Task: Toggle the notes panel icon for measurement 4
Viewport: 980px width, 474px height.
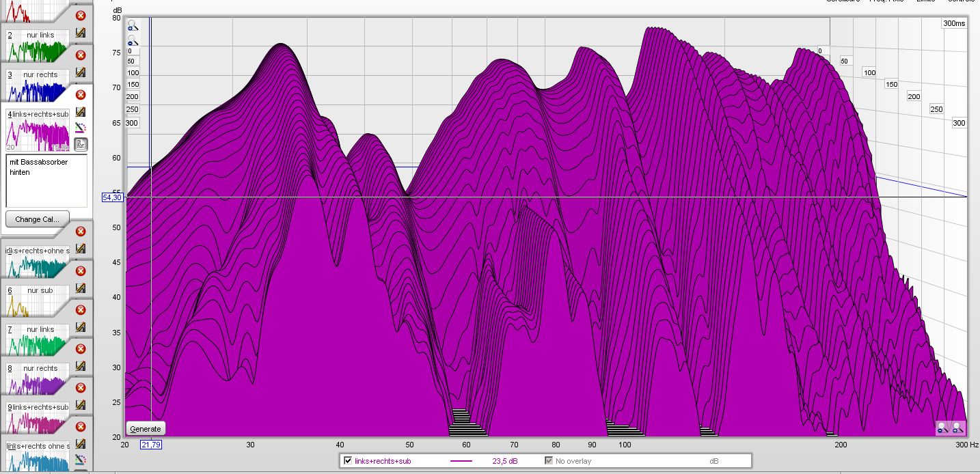Action: [x=81, y=143]
